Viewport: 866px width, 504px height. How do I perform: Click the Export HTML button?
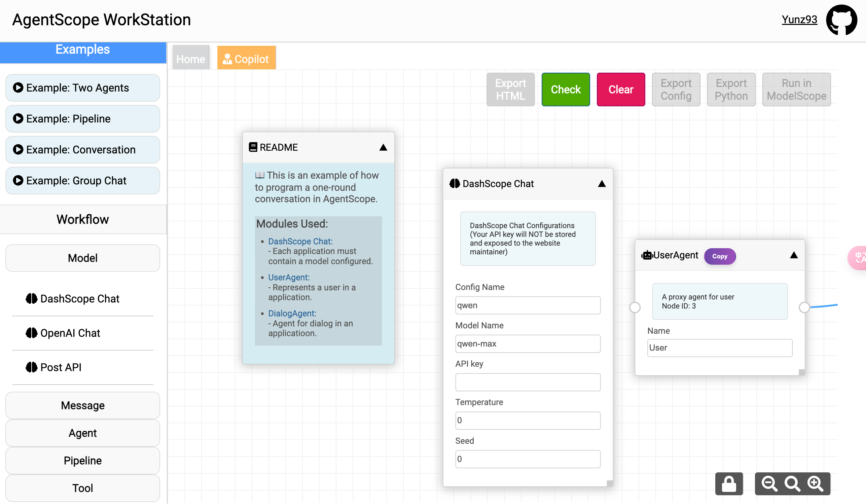coord(511,89)
